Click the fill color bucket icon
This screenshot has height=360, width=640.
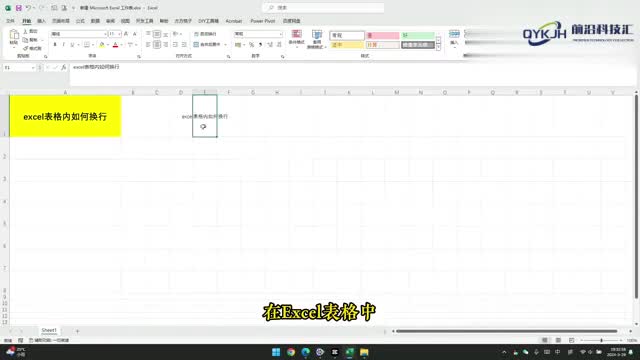point(102,44)
